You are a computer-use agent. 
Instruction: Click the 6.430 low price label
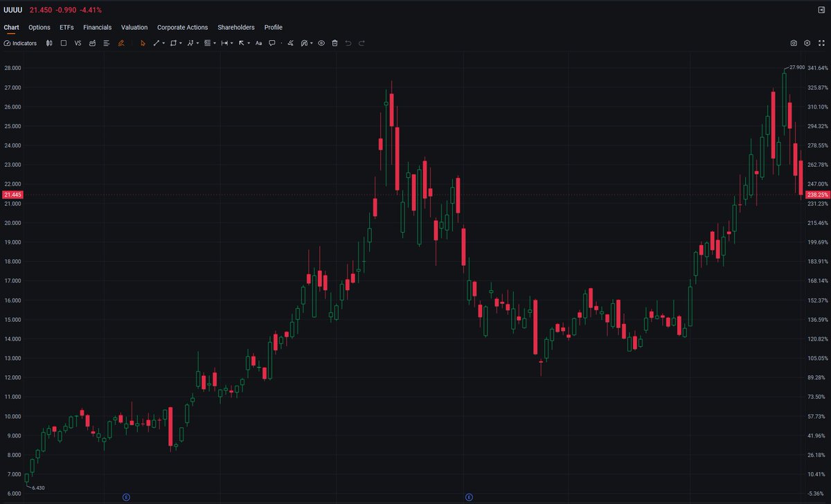(39, 488)
